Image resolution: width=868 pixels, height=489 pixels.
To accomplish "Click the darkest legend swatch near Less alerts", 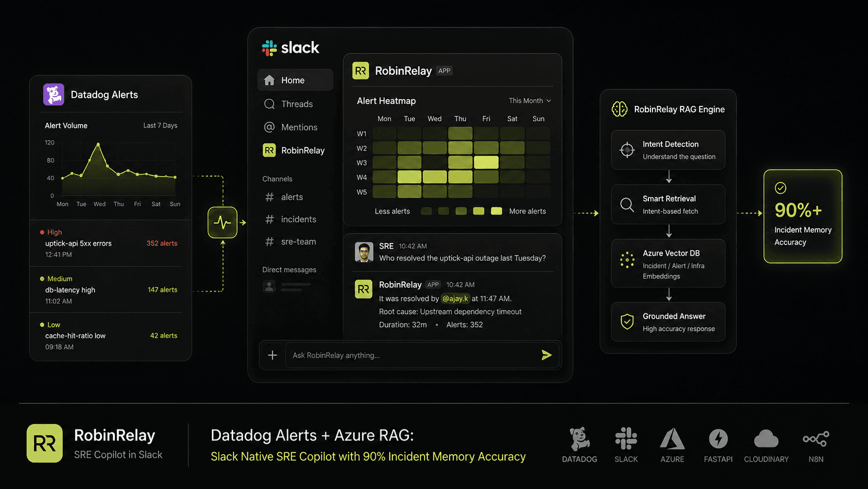I will [426, 211].
